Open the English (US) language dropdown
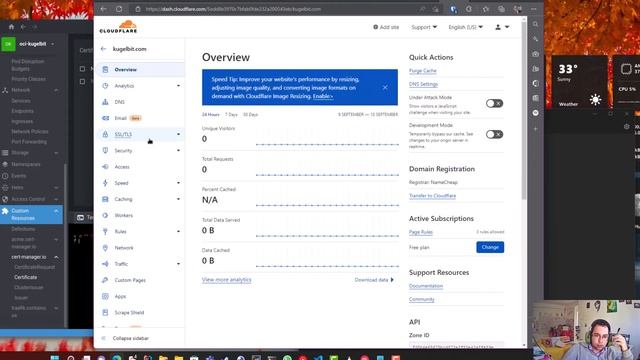 pos(466,27)
